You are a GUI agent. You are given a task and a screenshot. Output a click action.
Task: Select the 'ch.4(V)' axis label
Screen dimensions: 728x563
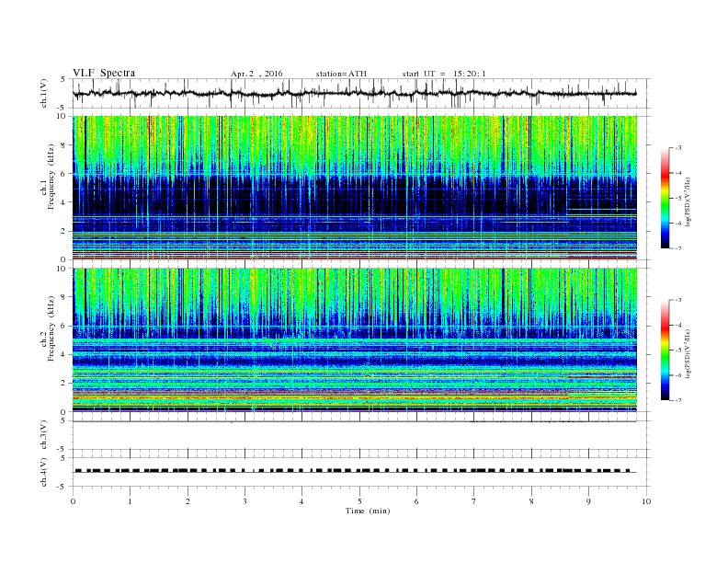coord(44,472)
